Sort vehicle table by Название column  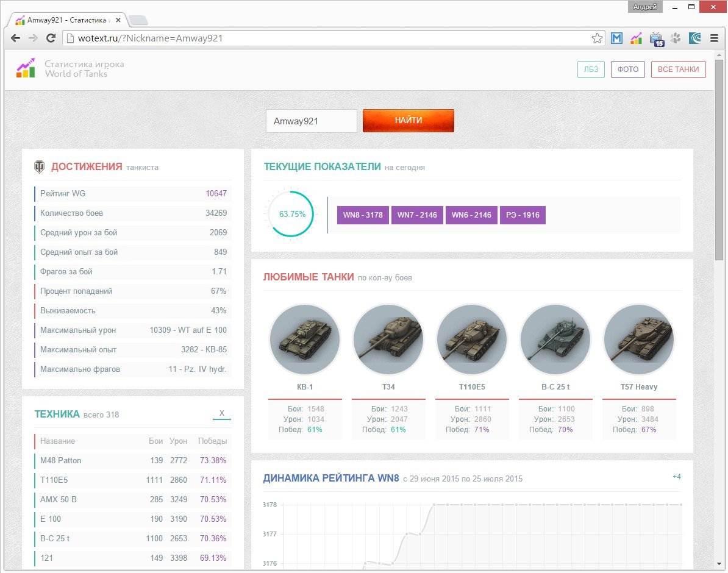(x=57, y=441)
